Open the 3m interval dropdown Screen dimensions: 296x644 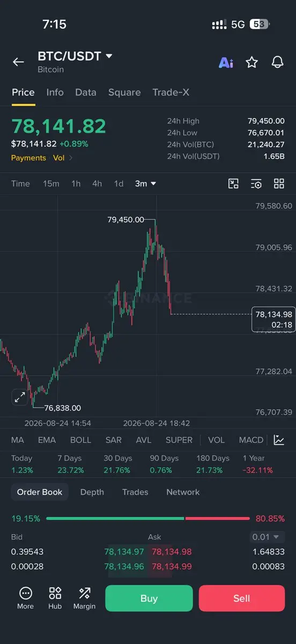pyautogui.click(x=145, y=184)
